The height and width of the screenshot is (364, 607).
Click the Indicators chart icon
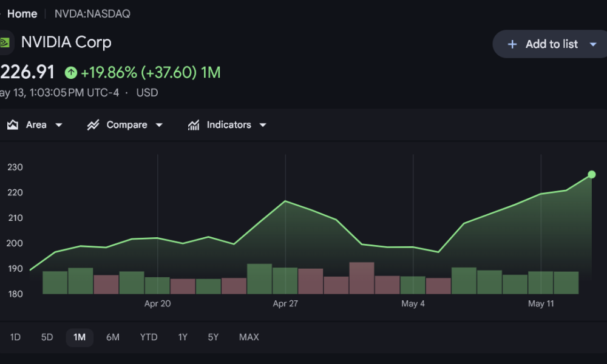194,124
